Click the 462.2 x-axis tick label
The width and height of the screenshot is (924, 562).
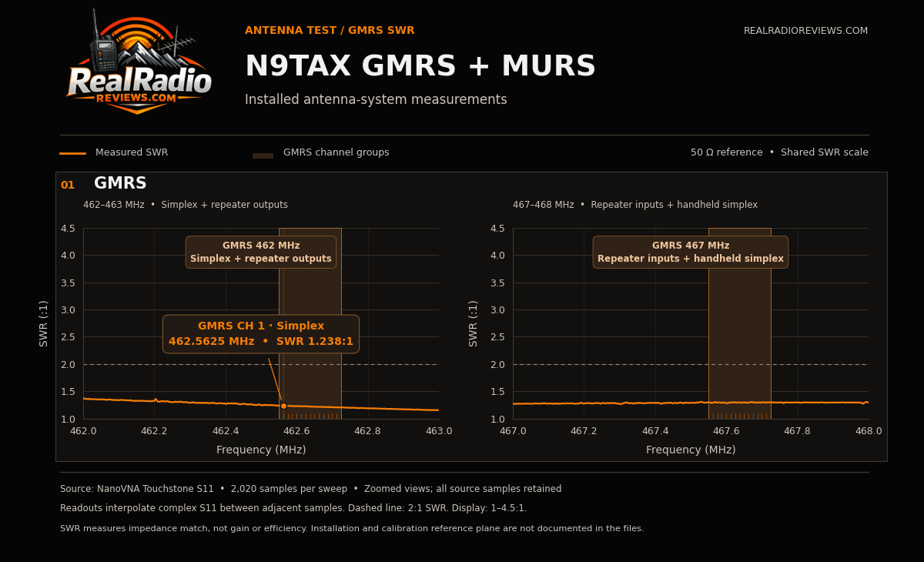(x=154, y=431)
